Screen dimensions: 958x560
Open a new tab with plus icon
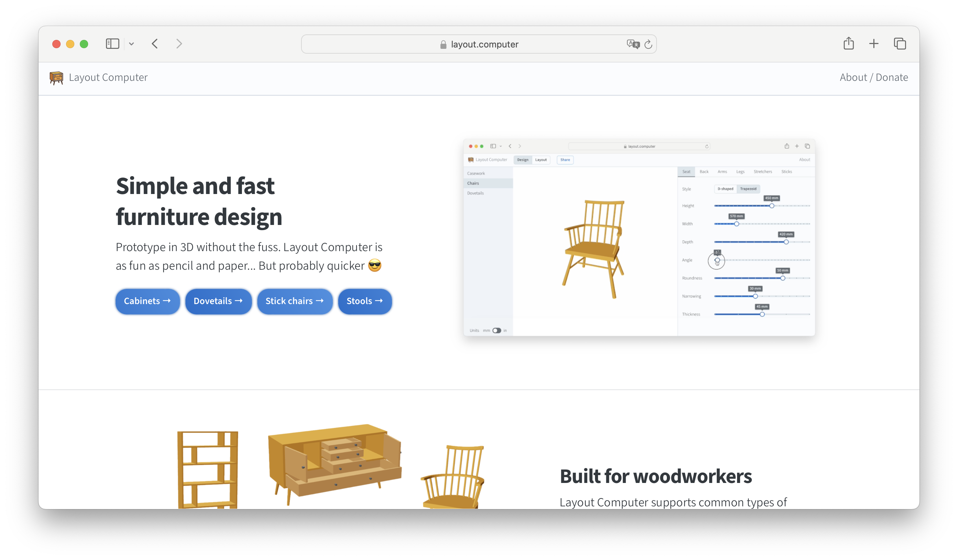click(x=874, y=44)
